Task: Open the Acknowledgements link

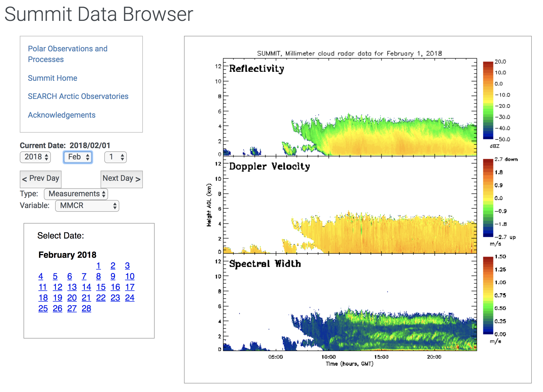Action: (x=62, y=115)
